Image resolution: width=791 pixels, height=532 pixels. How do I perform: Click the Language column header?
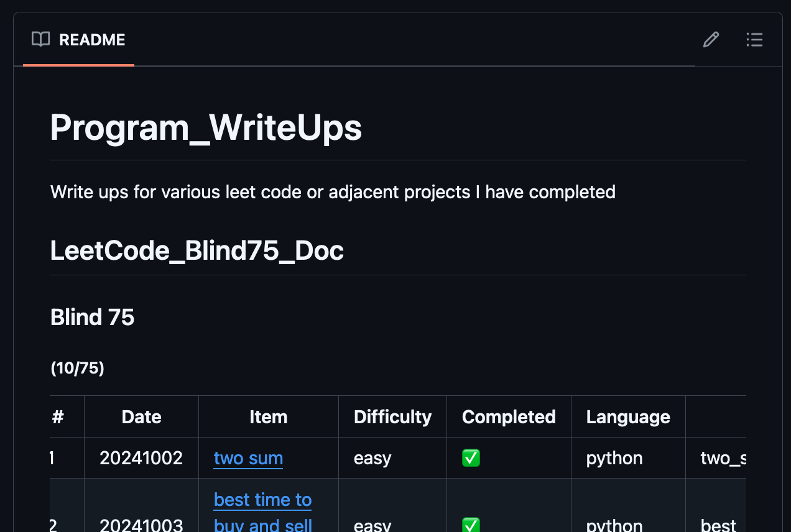(x=628, y=416)
